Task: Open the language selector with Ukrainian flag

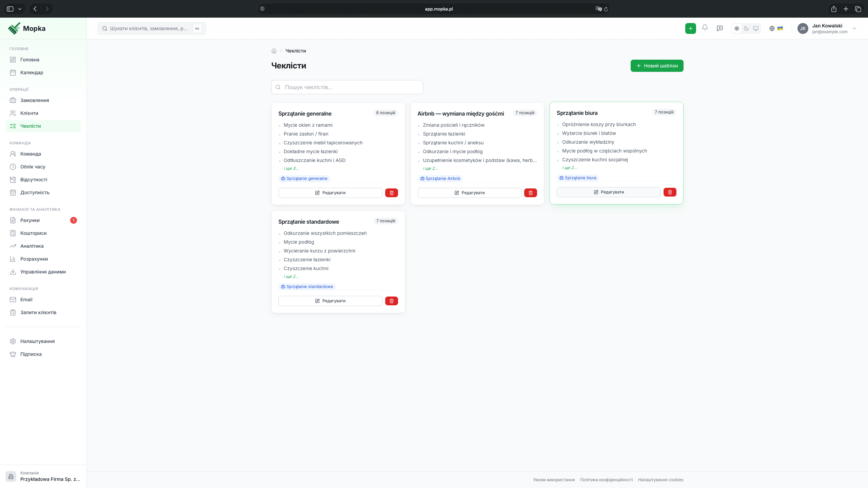Action: (x=776, y=28)
